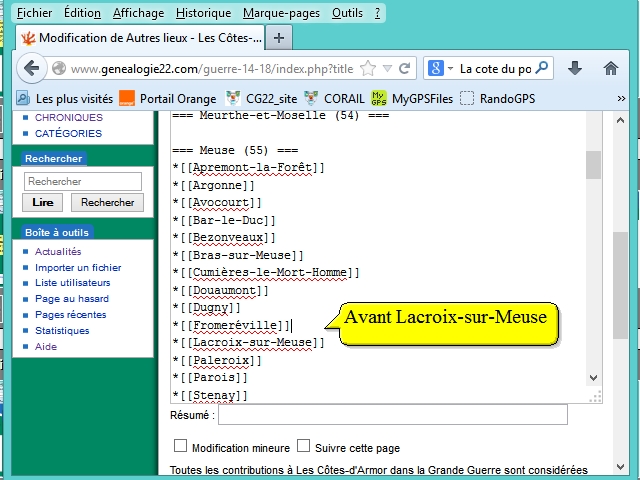Viewport: 640px width, 480px height.
Task: Click into the Résumé text field
Action: [393, 414]
